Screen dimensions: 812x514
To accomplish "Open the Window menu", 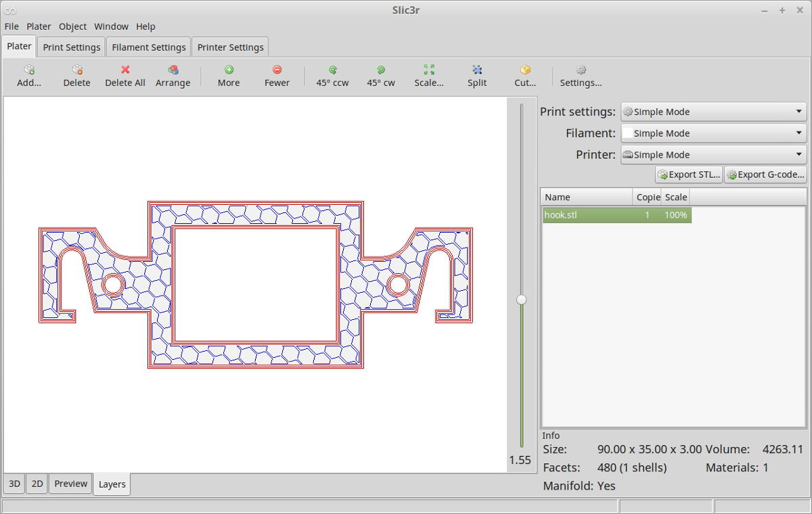I will pyautogui.click(x=111, y=26).
